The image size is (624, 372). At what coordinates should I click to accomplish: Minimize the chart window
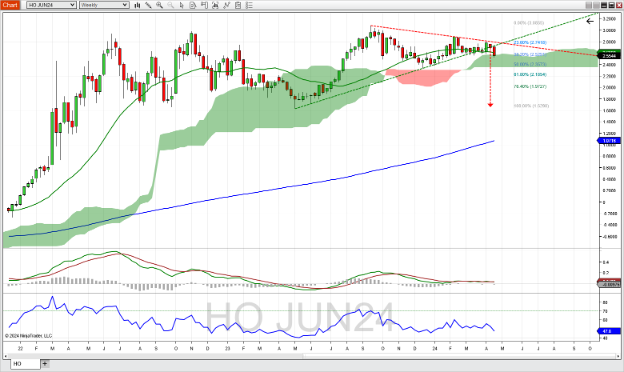tap(604, 5)
